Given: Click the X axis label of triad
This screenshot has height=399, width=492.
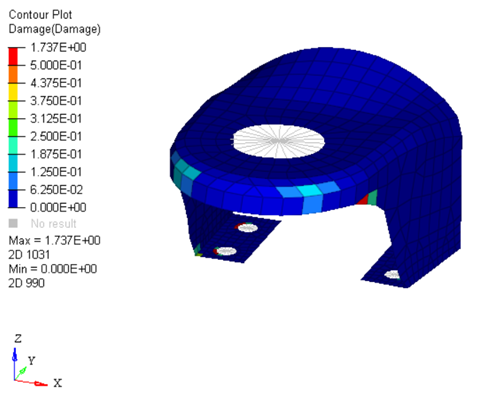Looking at the screenshot, I should pyautogui.click(x=58, y=383).
